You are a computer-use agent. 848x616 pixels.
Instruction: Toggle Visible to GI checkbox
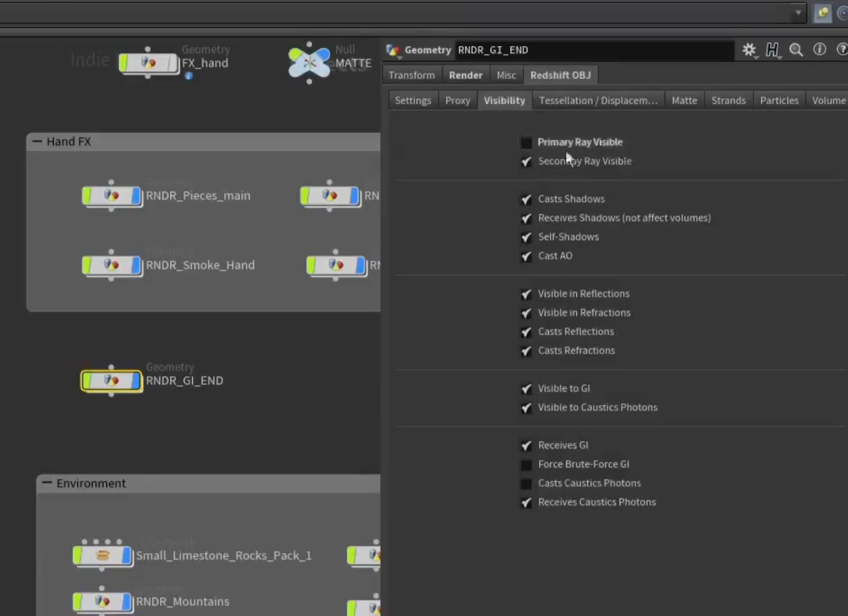[526, 389]
